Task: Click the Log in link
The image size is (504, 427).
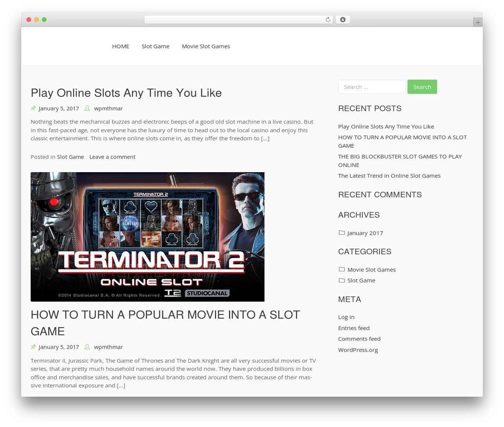Action: [346, 317]
